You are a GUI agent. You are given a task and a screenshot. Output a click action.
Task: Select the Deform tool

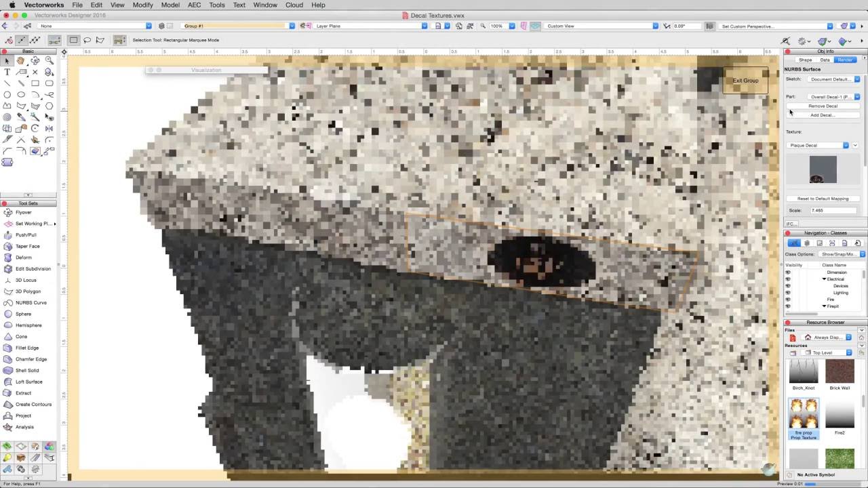coord(23,258)
